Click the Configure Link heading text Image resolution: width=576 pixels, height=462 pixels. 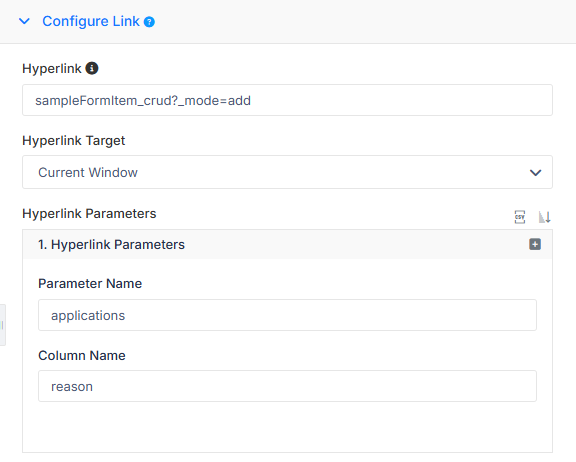[x=91, y=21]
